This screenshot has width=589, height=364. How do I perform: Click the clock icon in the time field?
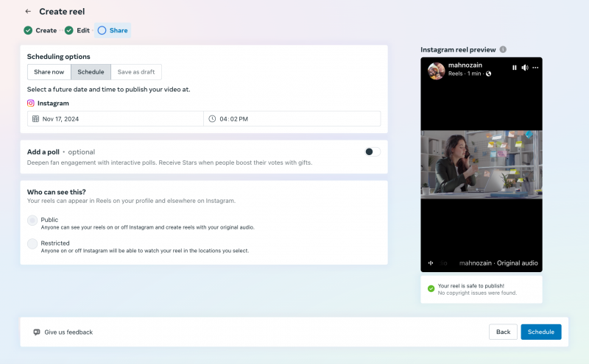[212, 119]
